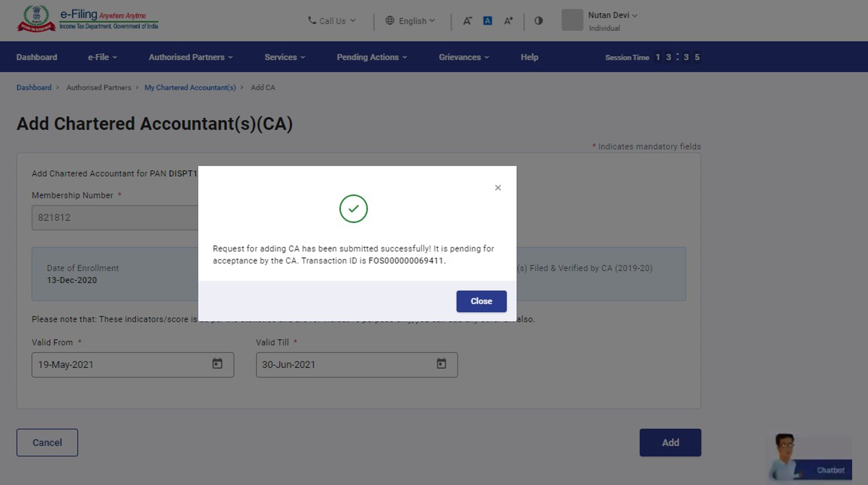868x485 pixels.
Task: Click the user profile avatar
Action: tap(572, 20)
